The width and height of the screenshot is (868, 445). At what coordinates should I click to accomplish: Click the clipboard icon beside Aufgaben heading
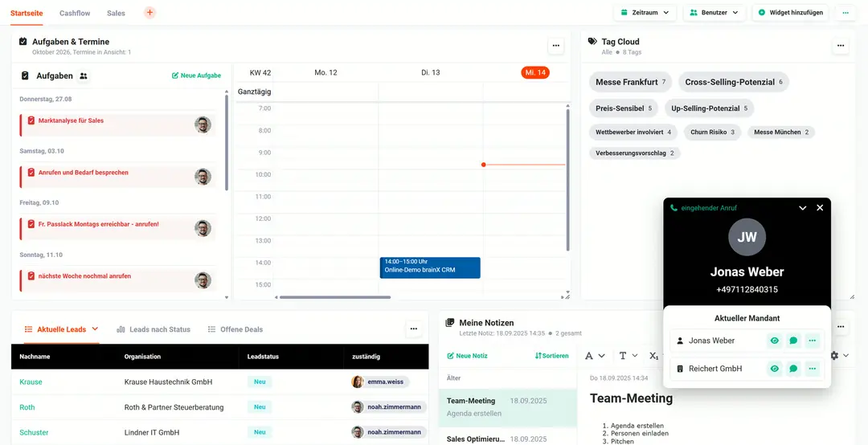pos(25,76)
